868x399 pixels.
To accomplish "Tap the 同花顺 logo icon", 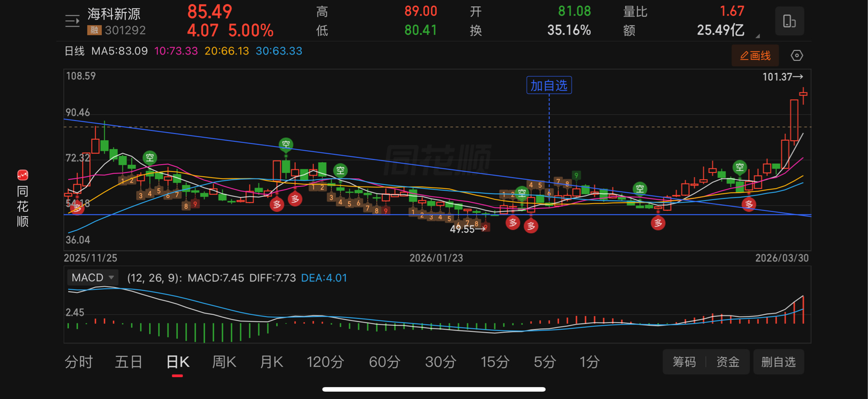I will pyautogui.click(x=23, y=175).
